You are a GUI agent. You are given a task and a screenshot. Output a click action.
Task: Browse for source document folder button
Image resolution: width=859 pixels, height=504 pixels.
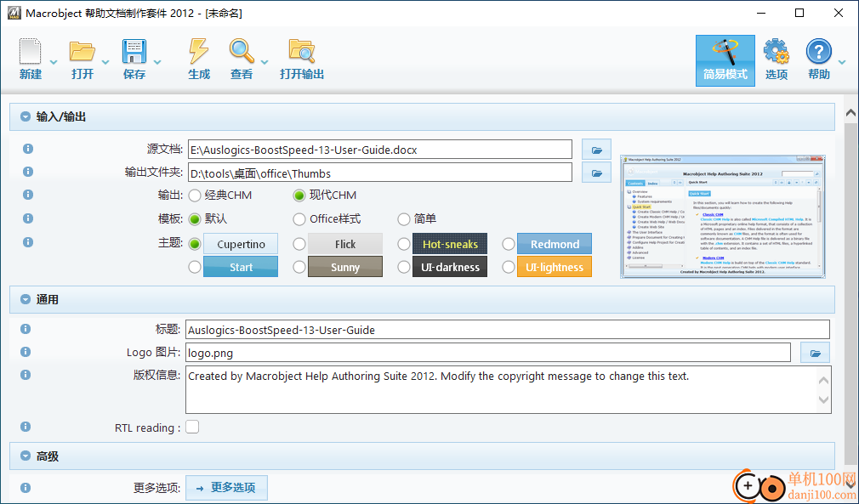[x=596, y=150]
